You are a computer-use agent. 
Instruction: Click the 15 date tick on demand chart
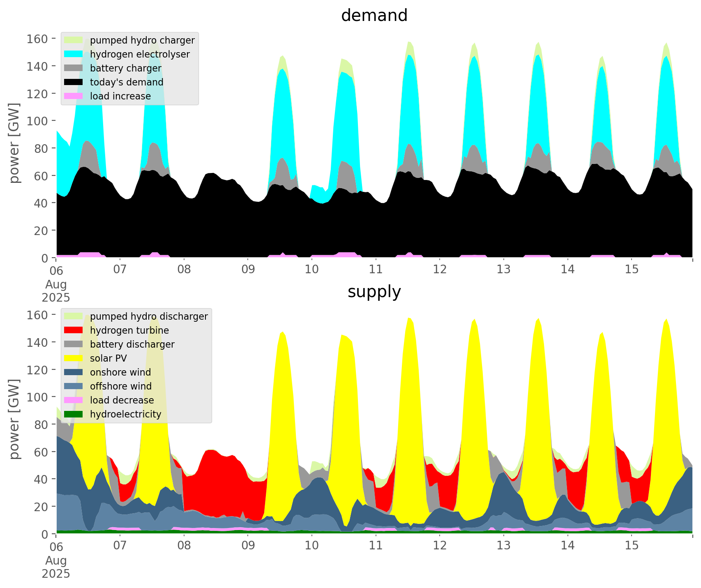pyautogui.click(x=632, y=270)
